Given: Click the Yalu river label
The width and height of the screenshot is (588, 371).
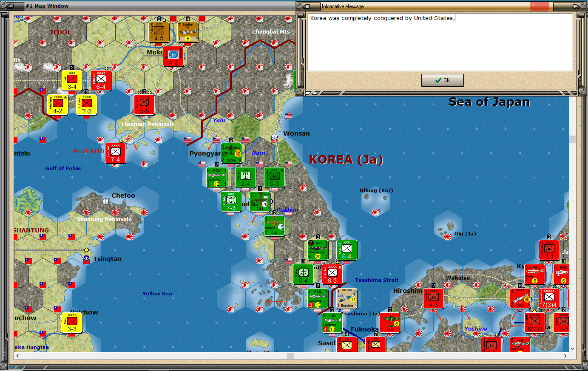Looking at the screenshot, I should point(219,120).
